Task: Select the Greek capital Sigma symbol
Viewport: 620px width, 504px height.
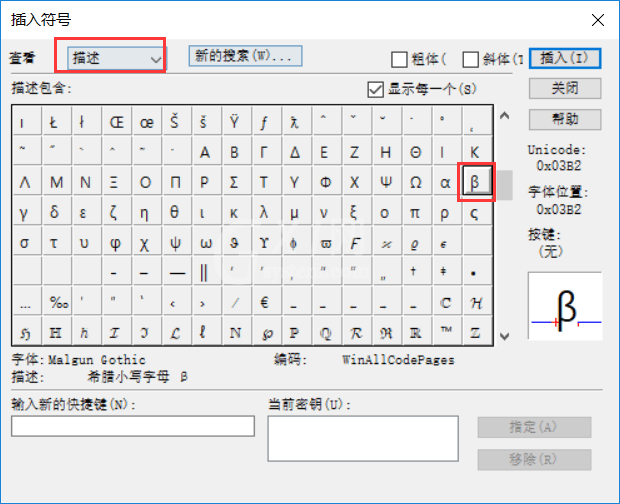Action: pos(234,182)
